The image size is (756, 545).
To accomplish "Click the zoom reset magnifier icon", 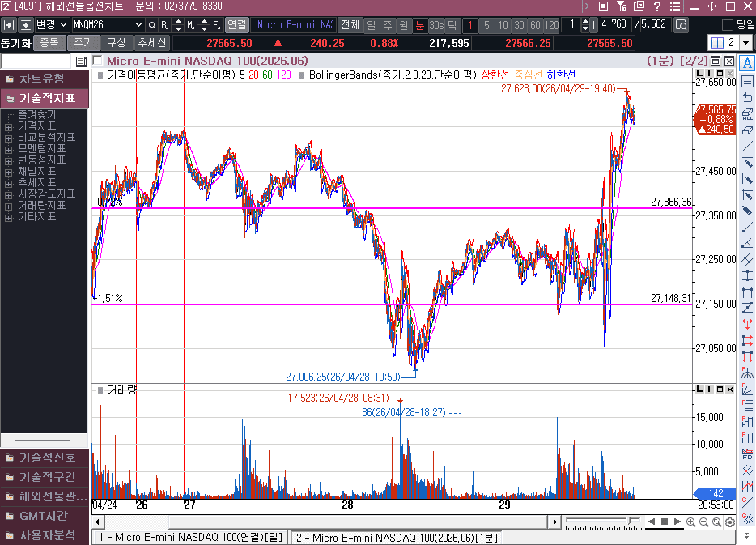I will point(716,522).
